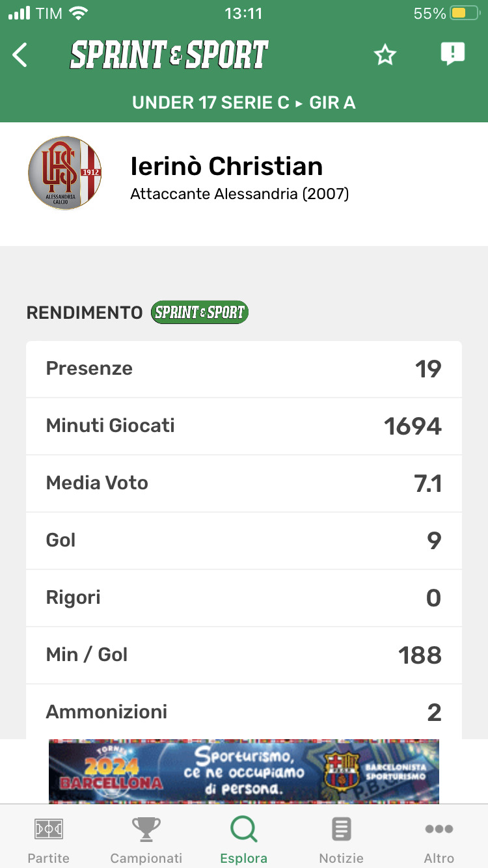Open the Barcellona 2024 Sporturismo ad banner
Screen dimensions: 488x868
point(244,771)
